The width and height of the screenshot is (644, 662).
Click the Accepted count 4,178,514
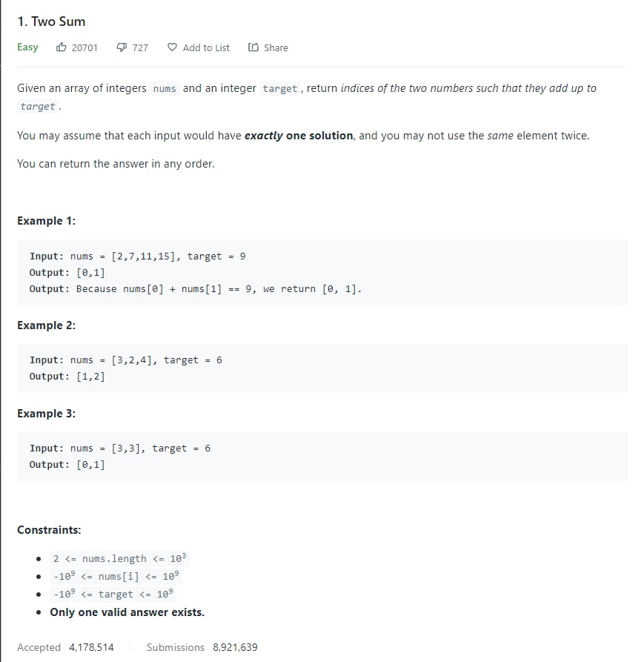click(x=91, y=647)
